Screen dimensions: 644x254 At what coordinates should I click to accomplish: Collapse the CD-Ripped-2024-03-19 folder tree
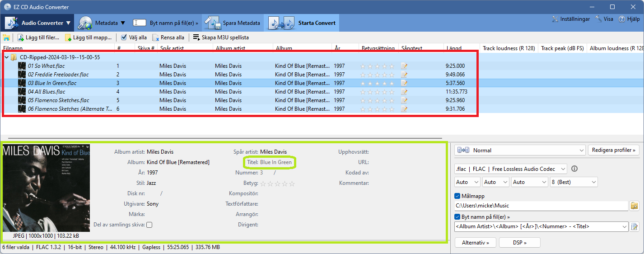[x=6, y=57]
